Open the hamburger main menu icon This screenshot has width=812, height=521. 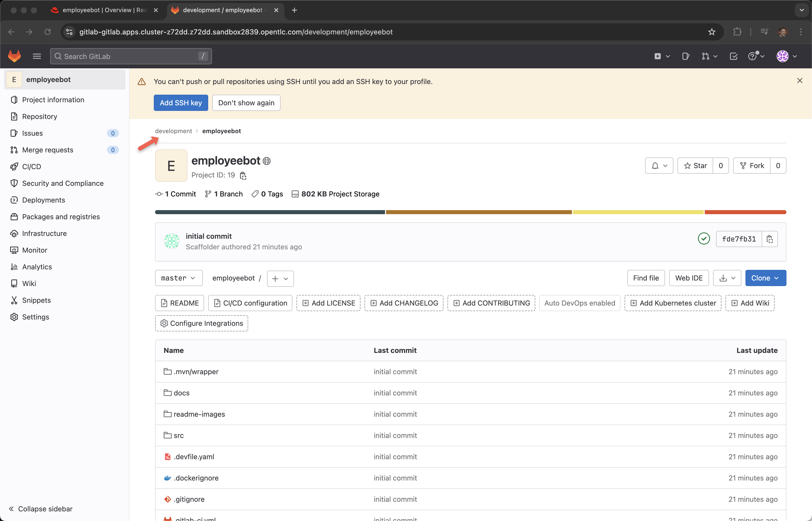point(37,56)
